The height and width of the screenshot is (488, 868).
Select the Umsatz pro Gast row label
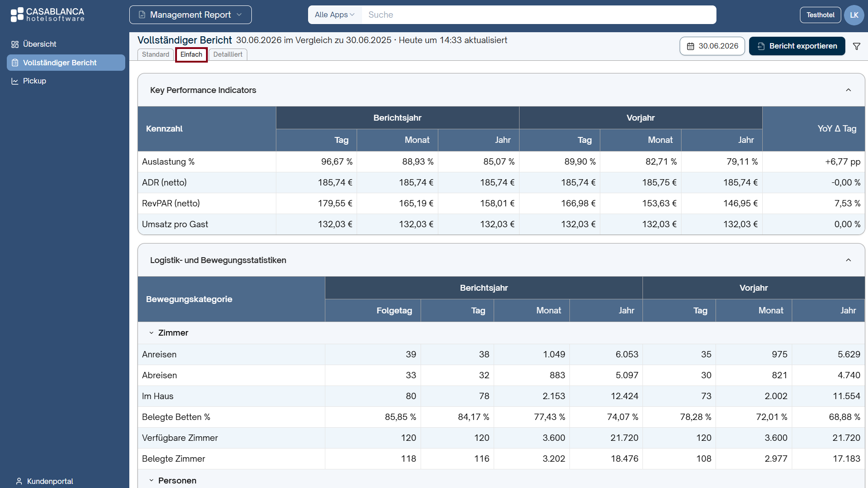[175, 224]
